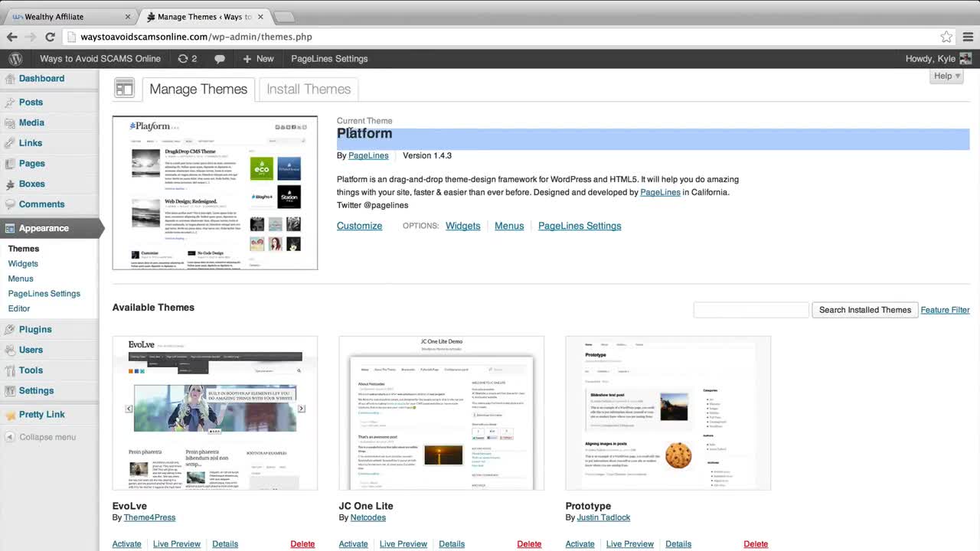This screenshot has width=980, height=551.
Task: Open Live Preview for JC One Lite
Action: [x=403, y=544]
